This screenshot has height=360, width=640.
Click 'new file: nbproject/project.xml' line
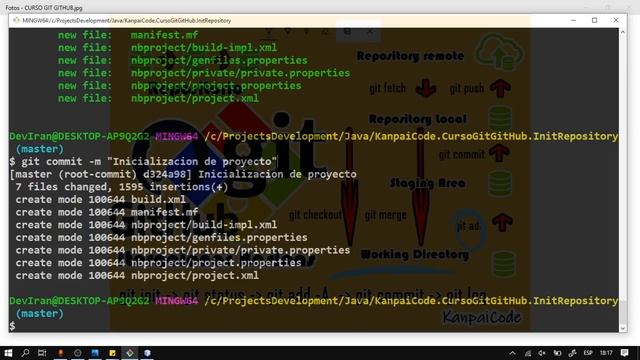(x=158, y=98)
